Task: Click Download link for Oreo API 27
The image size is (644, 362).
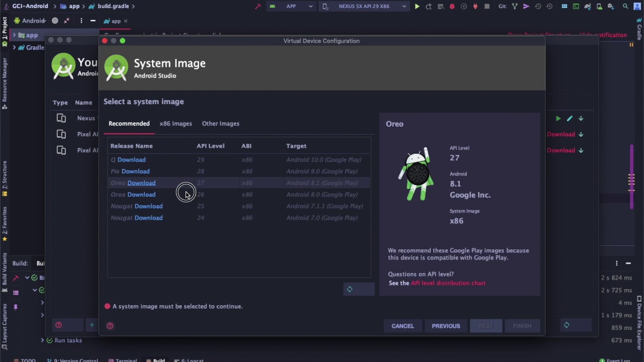Action: coord(141,183)
